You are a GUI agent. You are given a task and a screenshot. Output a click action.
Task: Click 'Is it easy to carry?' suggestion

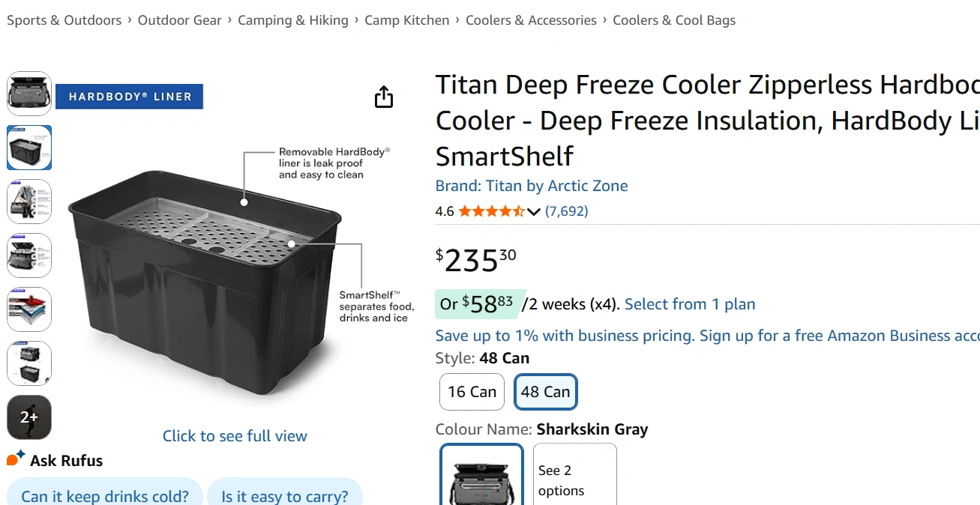[285, 496]
